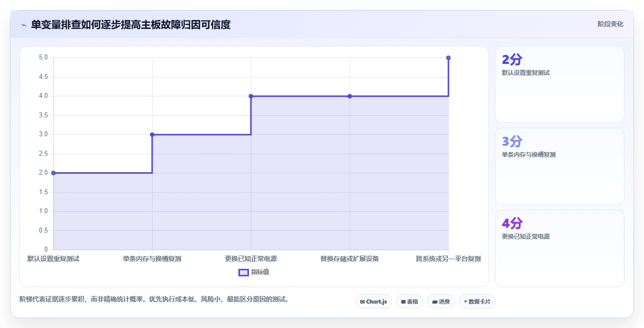
Task: Select the data point at 单条内存与换槽复测
Action: 152,134
